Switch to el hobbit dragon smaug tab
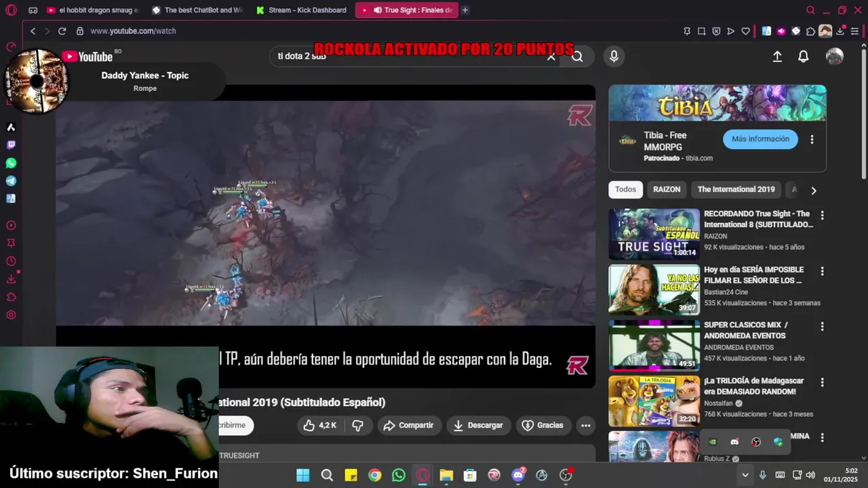 (93, 10)
